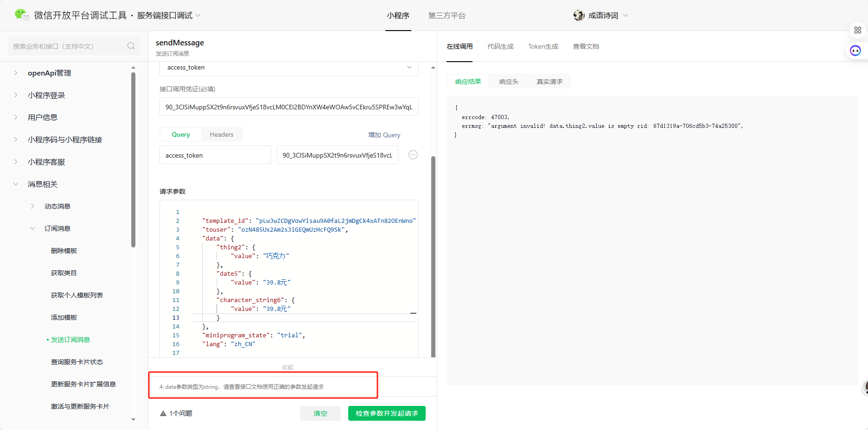Expand 小程序码与小程序链接 category
The height and width of the screenshot is (430, 868).
tap(16, 139)
